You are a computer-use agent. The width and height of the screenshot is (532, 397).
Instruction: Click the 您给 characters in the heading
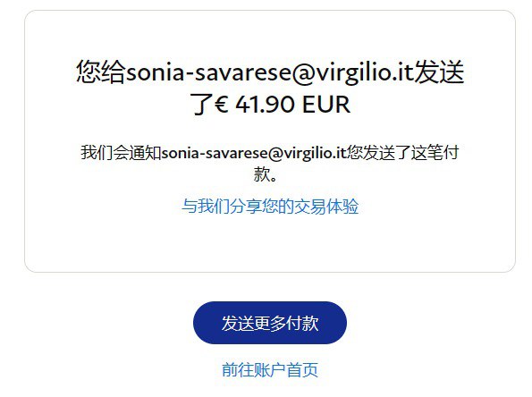101,72
